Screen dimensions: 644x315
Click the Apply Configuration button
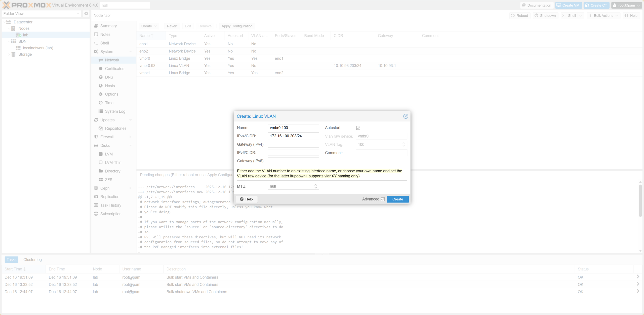(236, 26)
